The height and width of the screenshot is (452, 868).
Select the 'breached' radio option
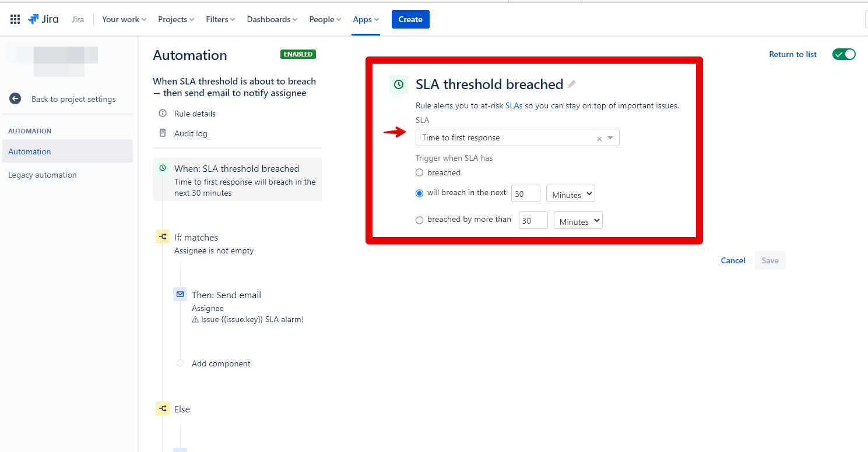point(419,172)
